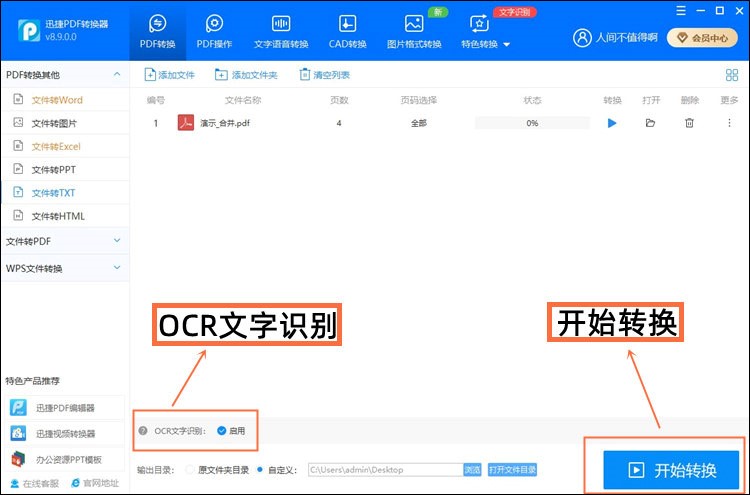The height and width of the screenshot is (495, 750).
Task: Expand the WPS文件转换 section
Action: coord(65,268)
